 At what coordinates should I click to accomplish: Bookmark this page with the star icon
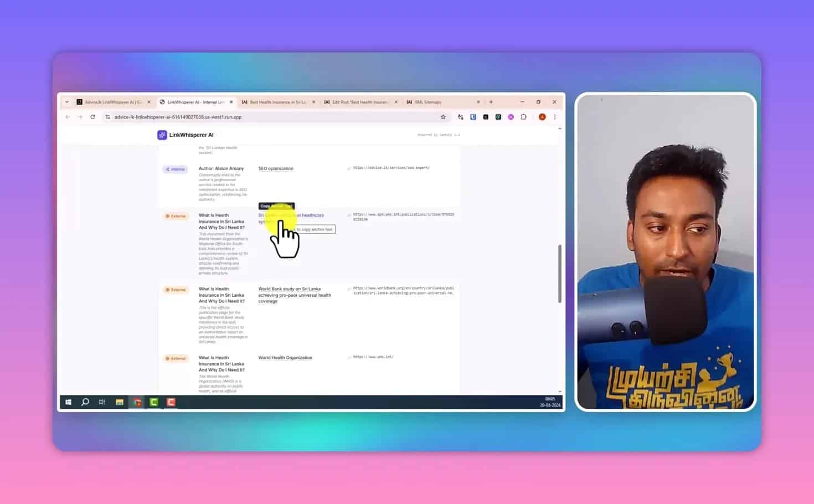pyautogui.click(x=443, y=117)
